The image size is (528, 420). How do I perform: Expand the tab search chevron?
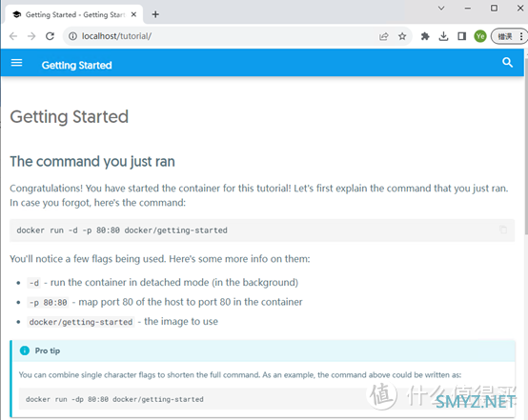pos(441,8)
